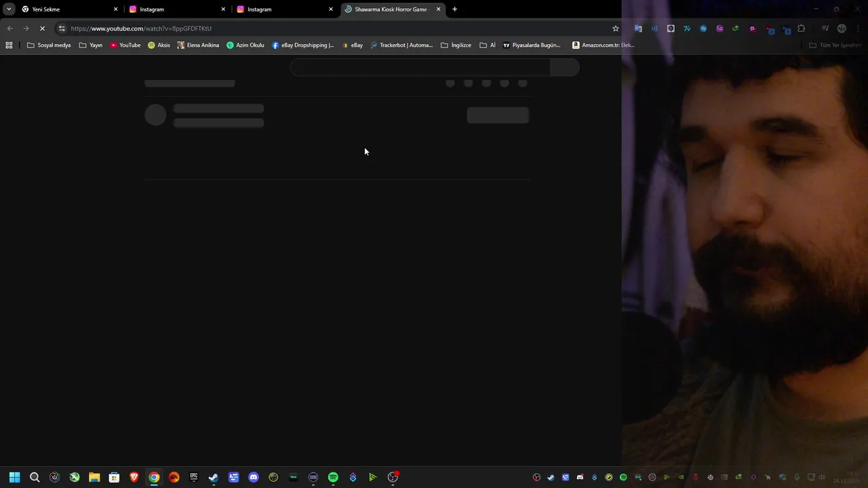Open the Chrome three-dot menu

(x=857, y=28)
